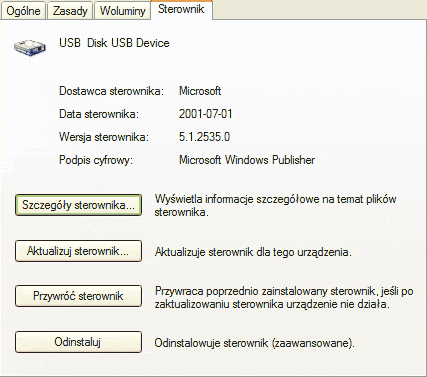The width and height of the screenshot is (427, 377).
Task: Click the Odinstaluj button
Action: click(78, 342)
